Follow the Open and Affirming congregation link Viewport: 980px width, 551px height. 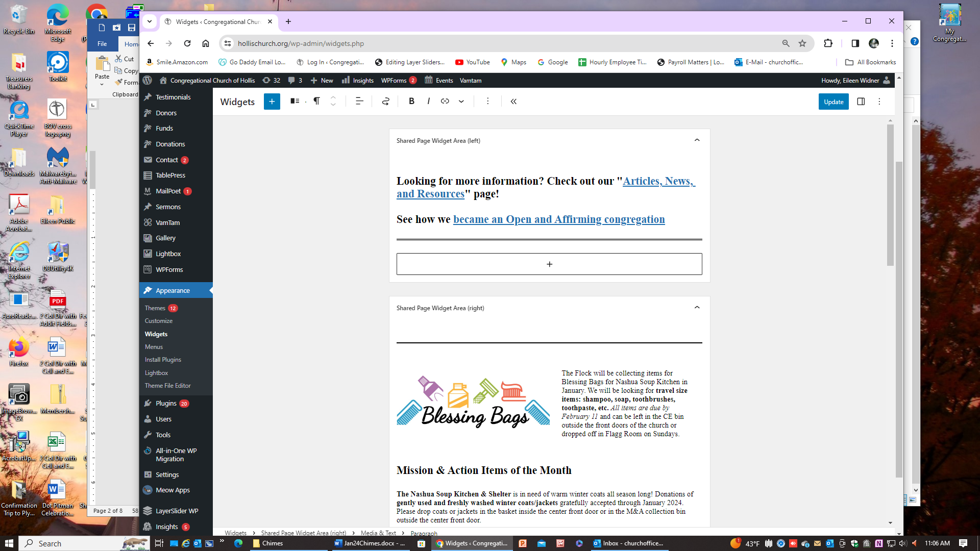(558, 219)
